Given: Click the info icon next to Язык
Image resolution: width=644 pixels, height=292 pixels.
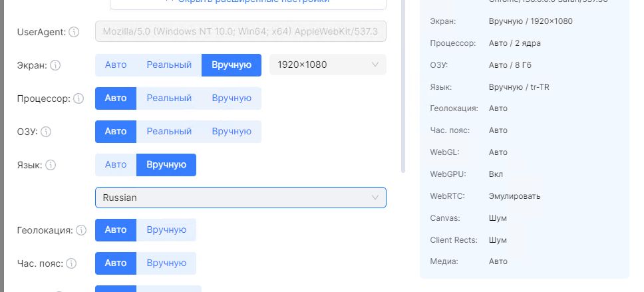Looking at the screenshot, I should (x=51, y=165).
